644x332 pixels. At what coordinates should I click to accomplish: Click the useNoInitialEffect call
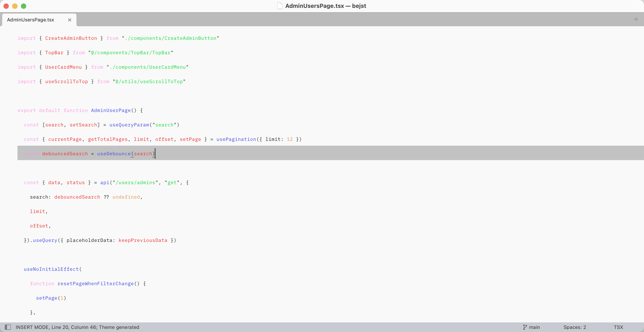pyautogui.click(x=51, y=269)
